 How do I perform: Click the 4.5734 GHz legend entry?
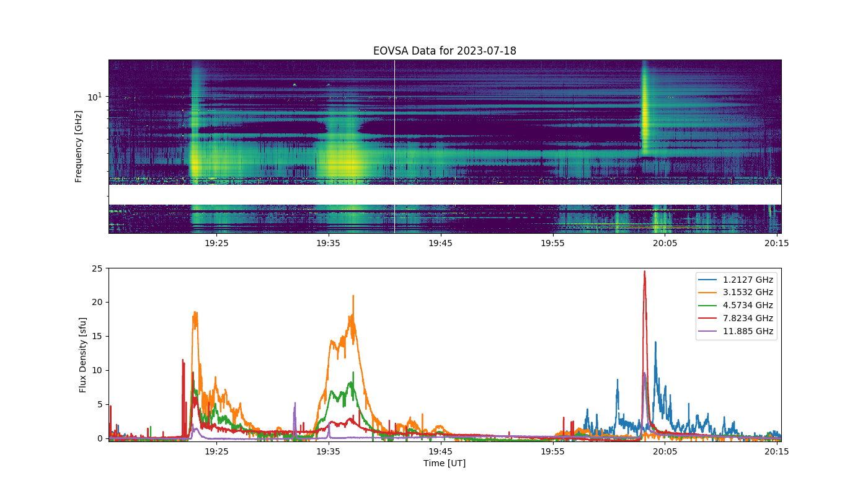pos(737,306)
